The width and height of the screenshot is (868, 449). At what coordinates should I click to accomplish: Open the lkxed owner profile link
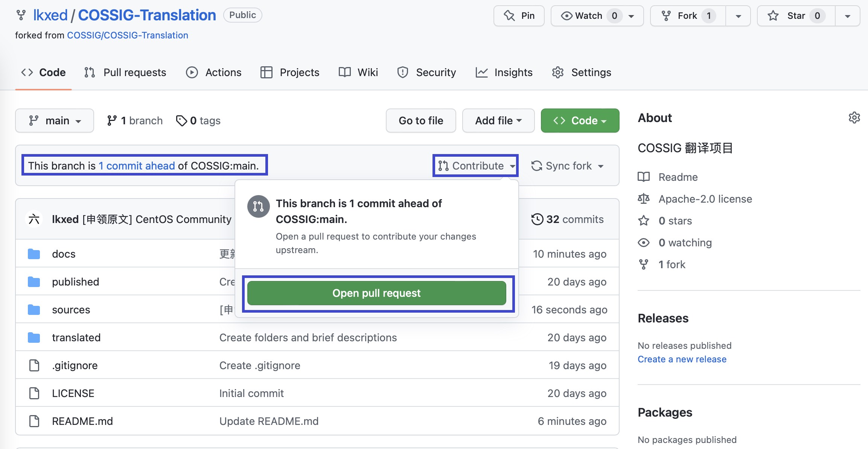click(x=50, y=15)
